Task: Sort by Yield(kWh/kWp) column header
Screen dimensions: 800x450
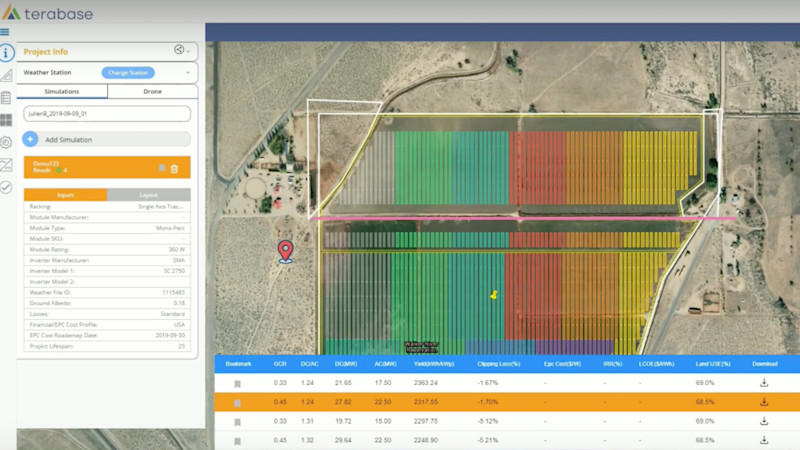Action: coord(434,364)
